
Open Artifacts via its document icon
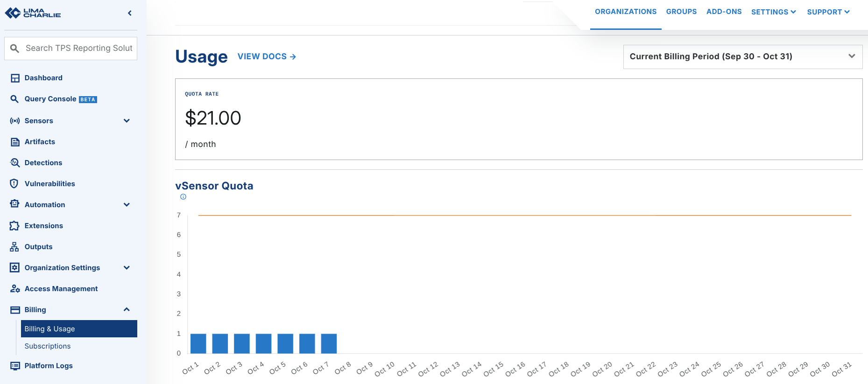[15, 142]
